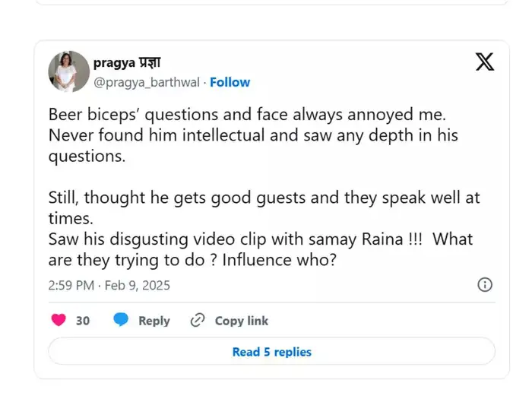The image size is (532, 399).
Task: Open the tweet info circle icon
Action: coord(484,285)
